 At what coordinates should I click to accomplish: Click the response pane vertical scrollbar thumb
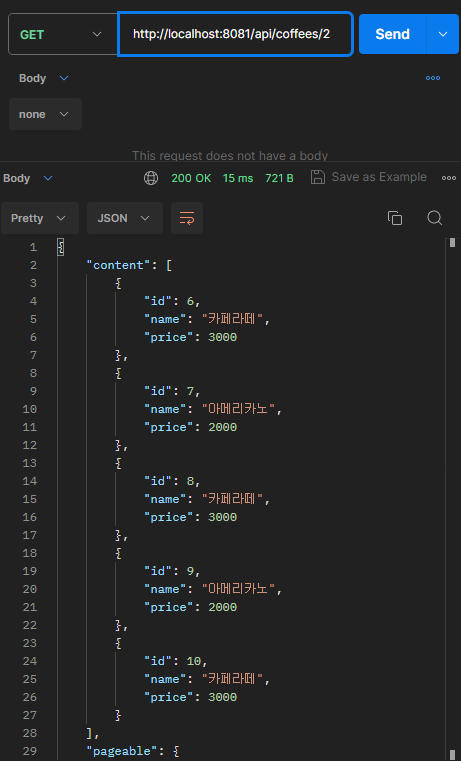point(452,243)
